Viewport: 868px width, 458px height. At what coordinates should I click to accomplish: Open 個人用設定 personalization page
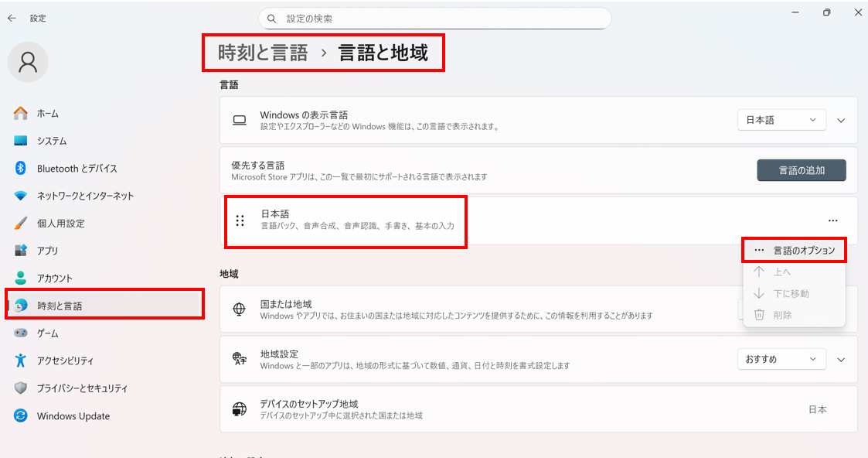(x=60, y=224)
